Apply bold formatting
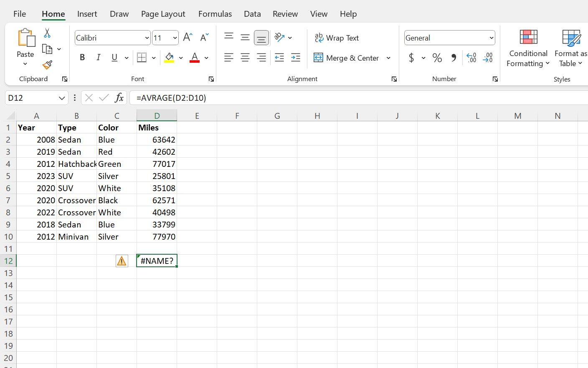Screen dimensions: 588x368 (82, 57)
